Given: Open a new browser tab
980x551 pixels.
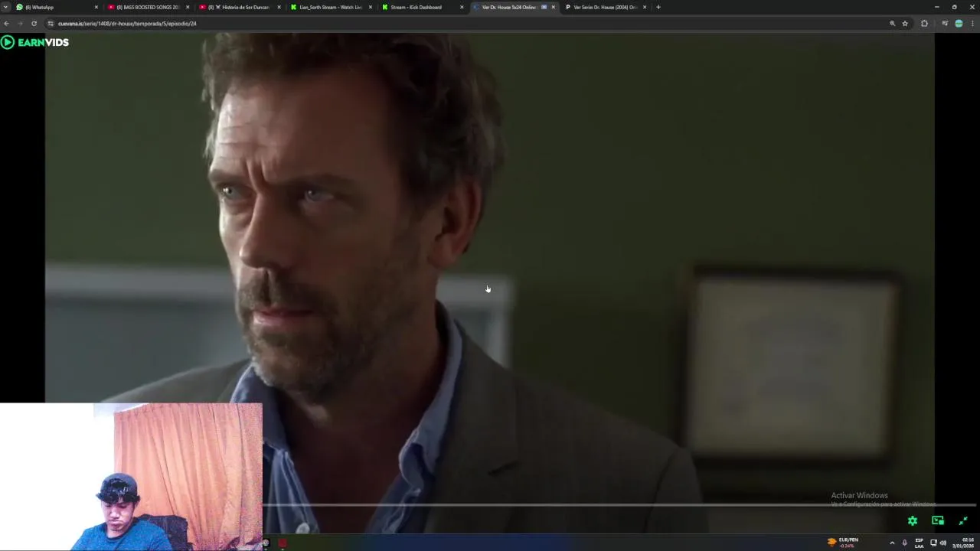Looking at the screenshot, I should coord(658,7).
